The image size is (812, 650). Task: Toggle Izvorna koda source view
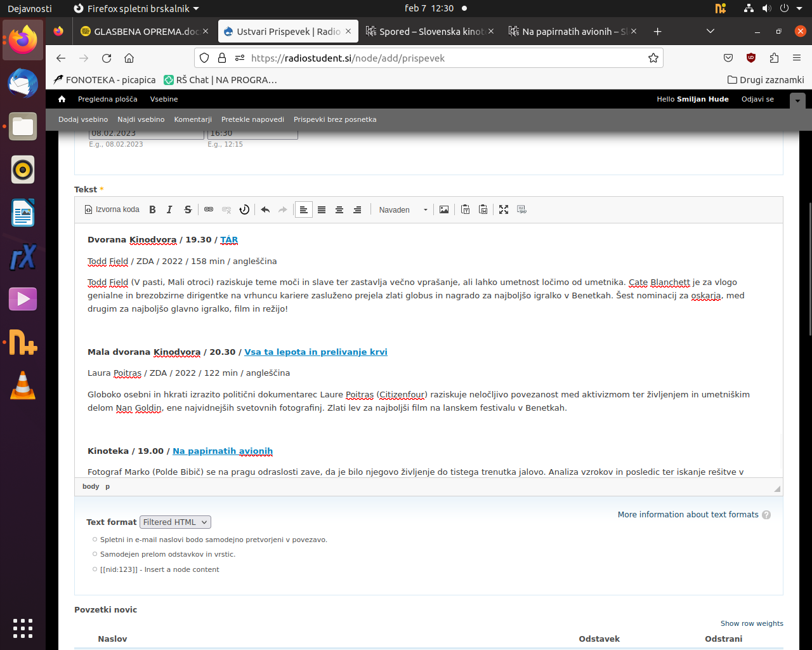pos(112,209)
